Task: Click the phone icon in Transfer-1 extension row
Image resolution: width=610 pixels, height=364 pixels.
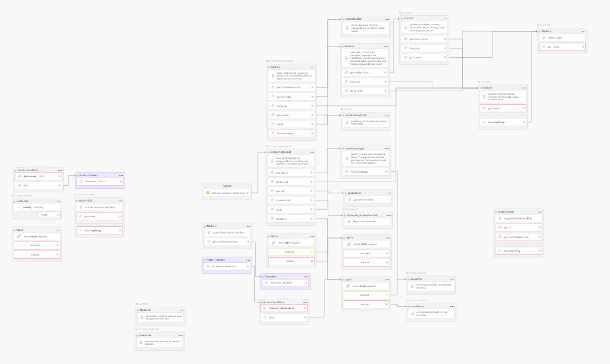Action: pyautogui.click(x=266, y=282)
